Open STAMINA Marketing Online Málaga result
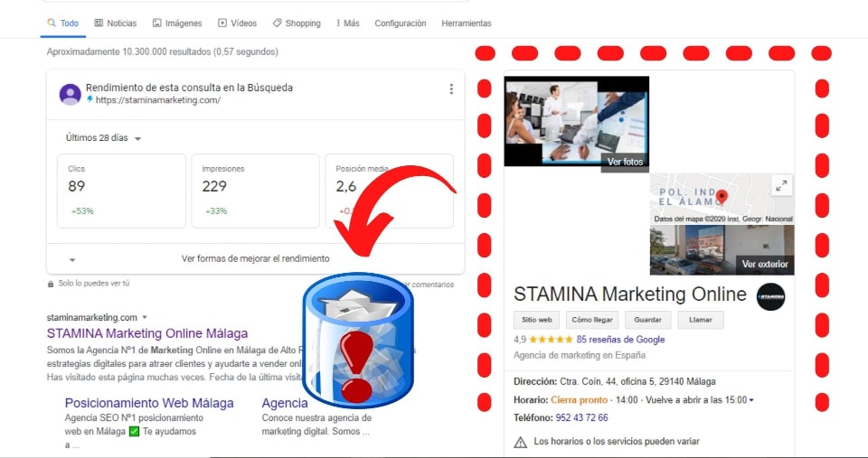This screenshot has width=868, height=458. 147,333
